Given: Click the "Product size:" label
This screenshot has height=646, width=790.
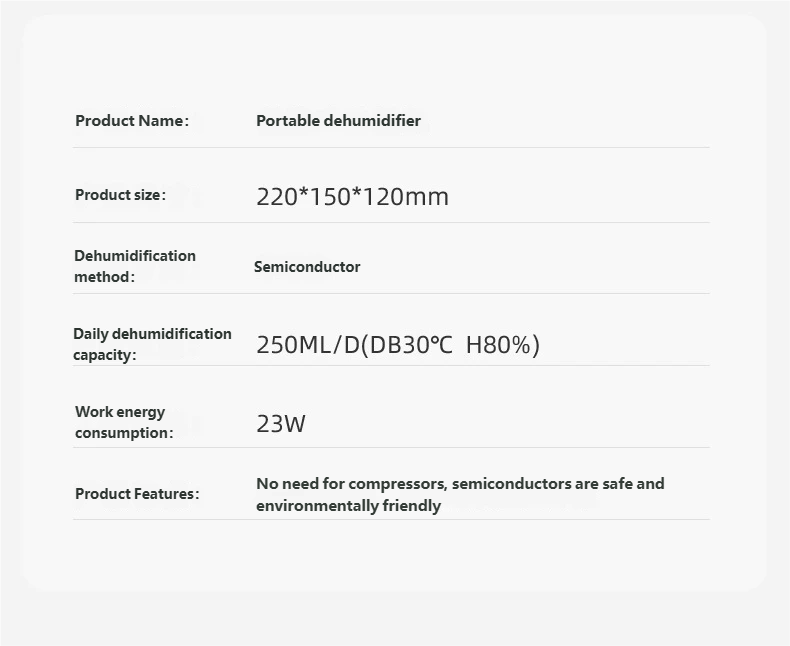Looking at the screenshot, I should (120, 195).
